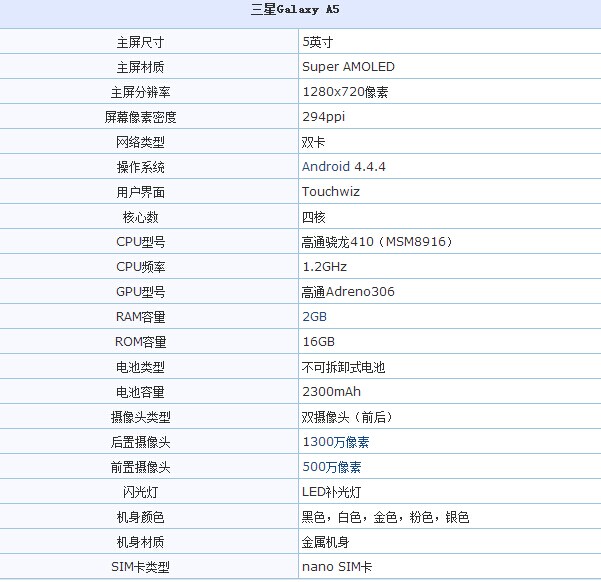Select the 后置摄像头 label
Screen dimensions: 601x582
(140, 442)
